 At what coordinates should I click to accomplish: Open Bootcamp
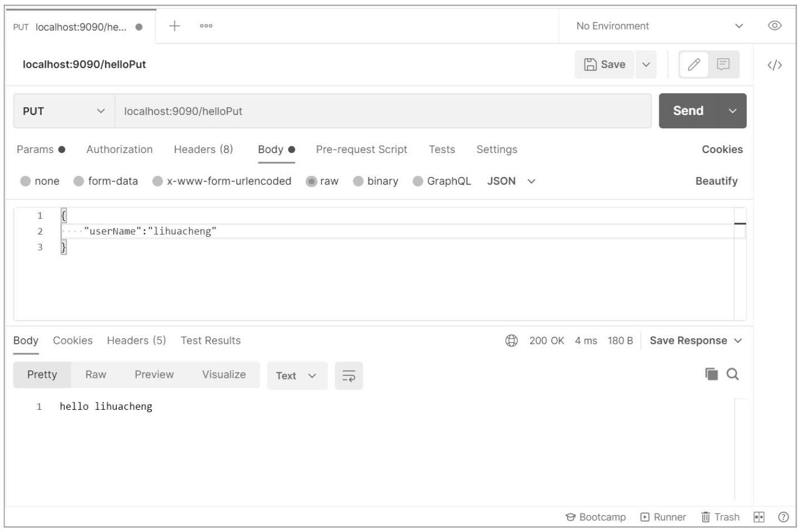click(x=597, y=517)
